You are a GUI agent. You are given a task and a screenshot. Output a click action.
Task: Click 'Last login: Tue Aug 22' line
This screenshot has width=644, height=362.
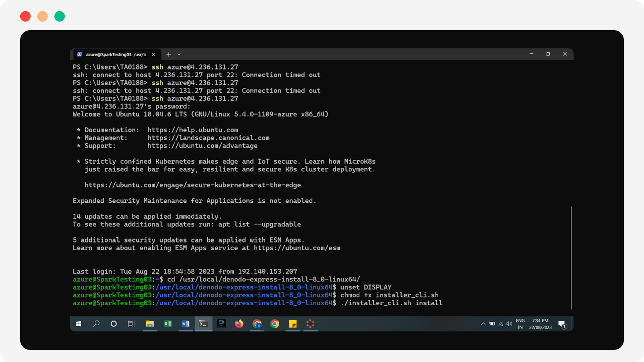(185, 271)
